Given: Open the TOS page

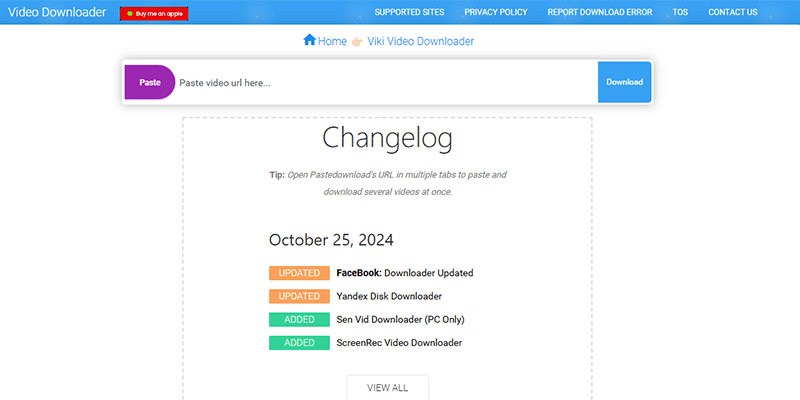Looking at the screenshot, I should pyautogui.click(x=680, y=13).
